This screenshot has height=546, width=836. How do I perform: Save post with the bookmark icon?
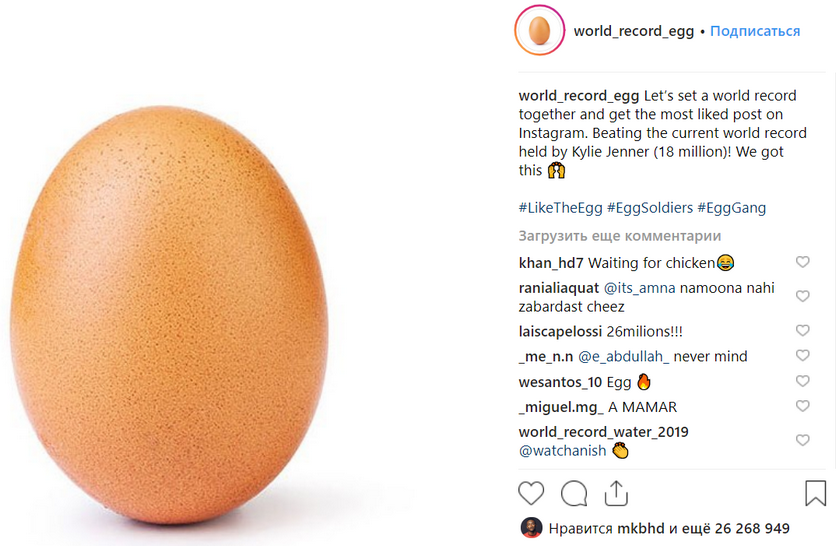coord(815,493)
